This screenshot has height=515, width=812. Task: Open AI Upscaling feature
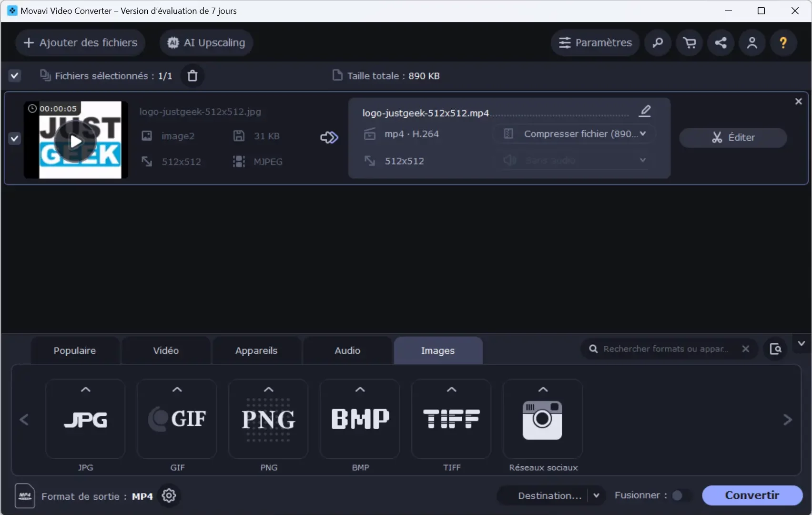tap(206, 42)
